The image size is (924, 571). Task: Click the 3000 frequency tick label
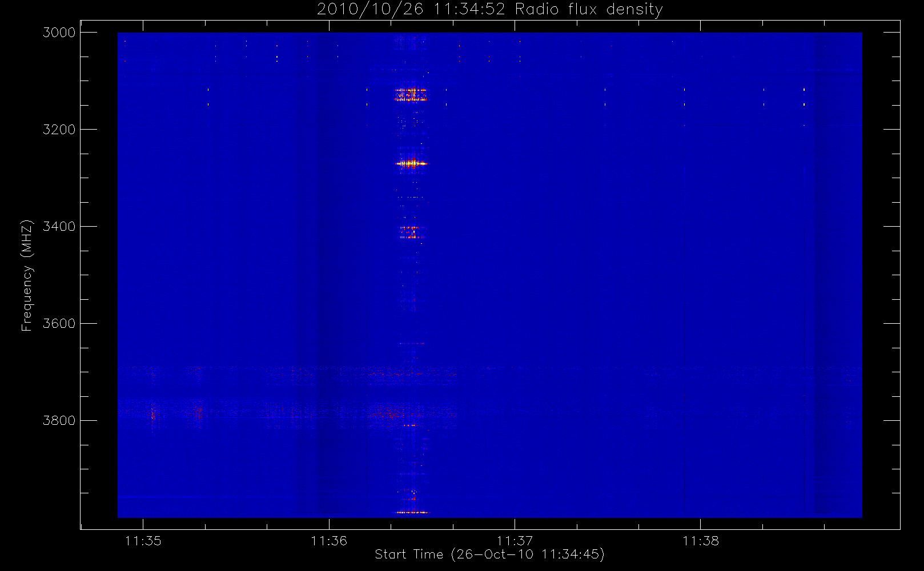tap(59, 33)
